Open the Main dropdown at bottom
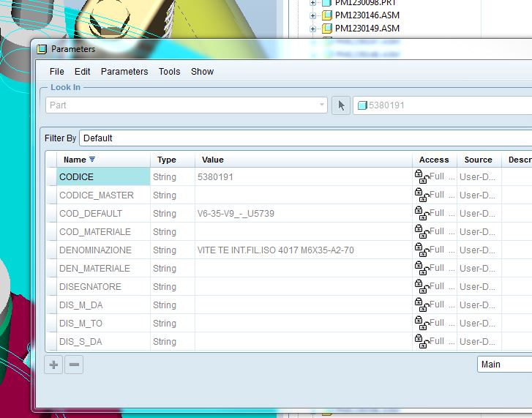This screenshot has height=418, width=532. [x=504, y=365]
